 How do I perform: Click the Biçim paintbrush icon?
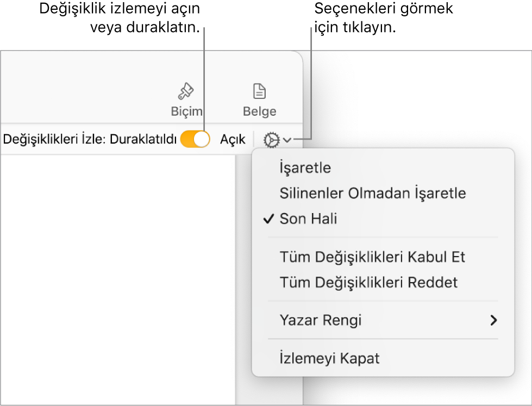tap(186, 91)
